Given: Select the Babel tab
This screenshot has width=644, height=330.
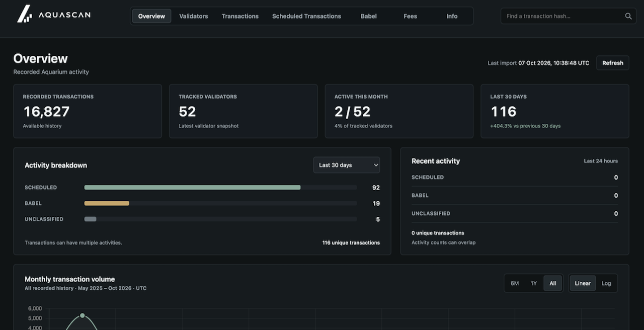Looking at the screenshot, I should point(369,16).
